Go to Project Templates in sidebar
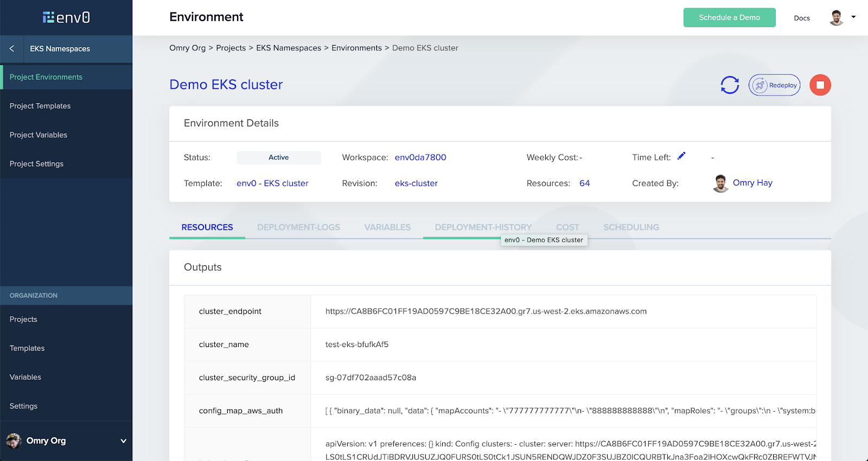 [x=40, y=106]
